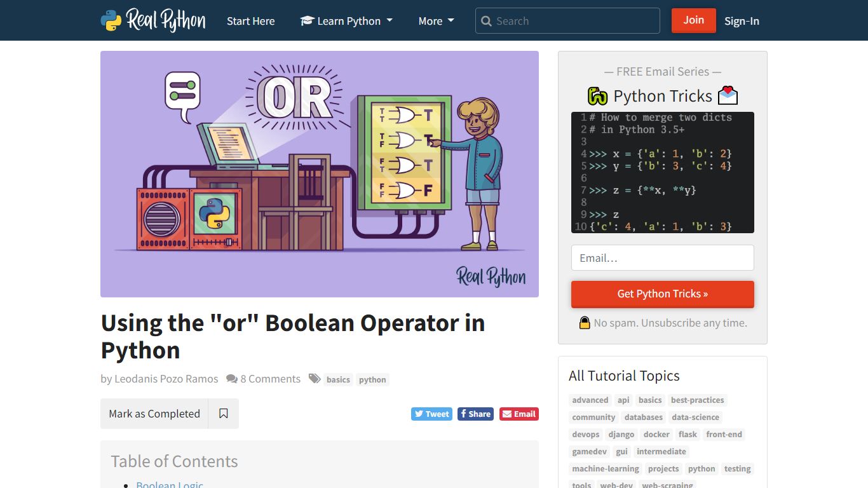Open author link Leodanis Pozo Ramos
868x488 pixels.
(166, 379)
